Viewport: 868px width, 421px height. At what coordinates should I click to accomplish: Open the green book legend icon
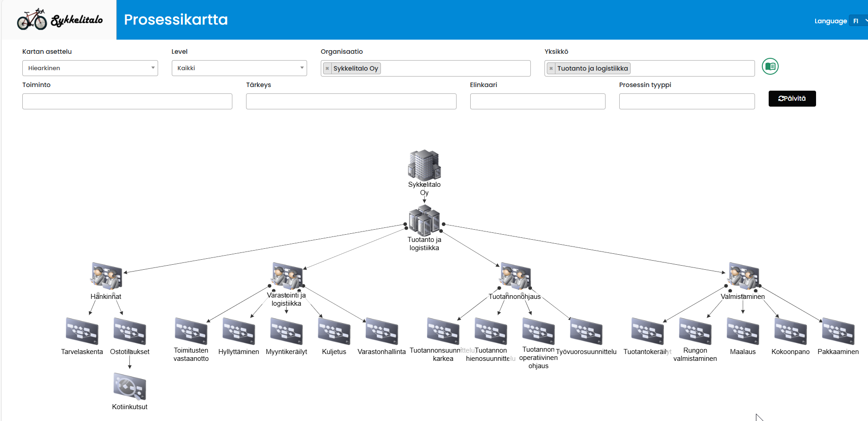(770, 67)
